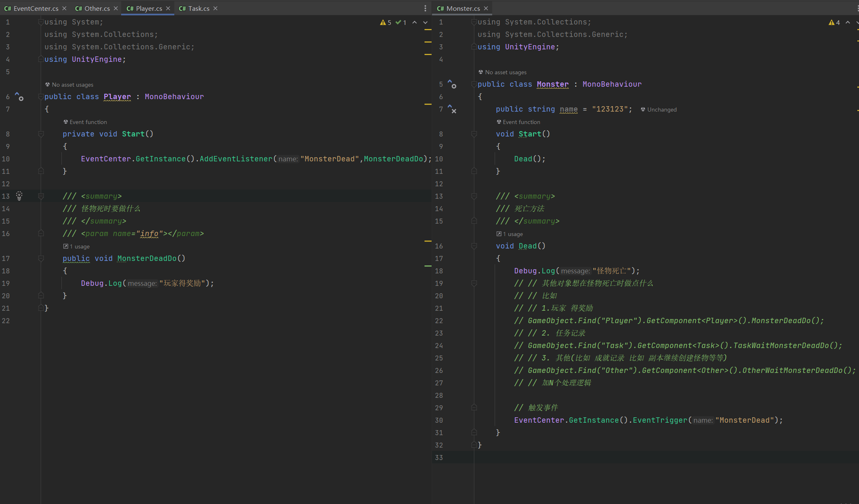Click the gutter icon next to the name field
Screen dimensions: 859x504
pos(452,109)
